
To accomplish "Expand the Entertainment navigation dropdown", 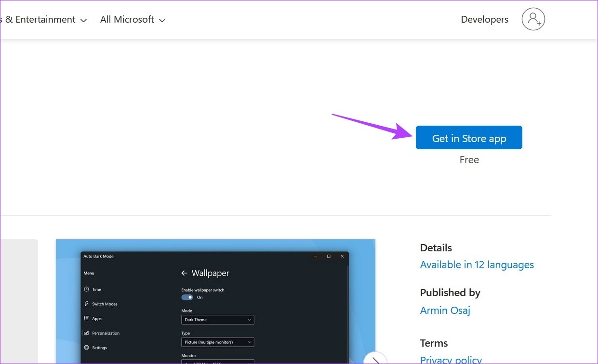I will coord(43,20).
